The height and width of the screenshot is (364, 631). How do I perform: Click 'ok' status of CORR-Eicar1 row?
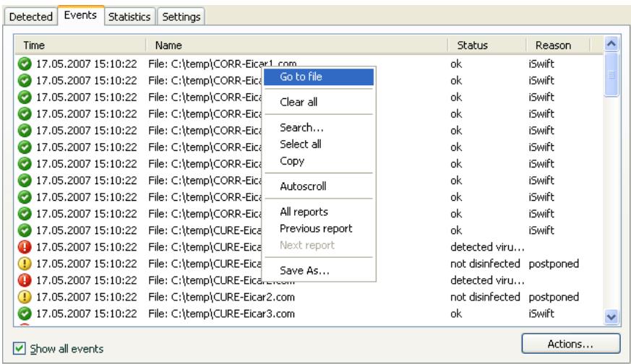pos(456,64)
